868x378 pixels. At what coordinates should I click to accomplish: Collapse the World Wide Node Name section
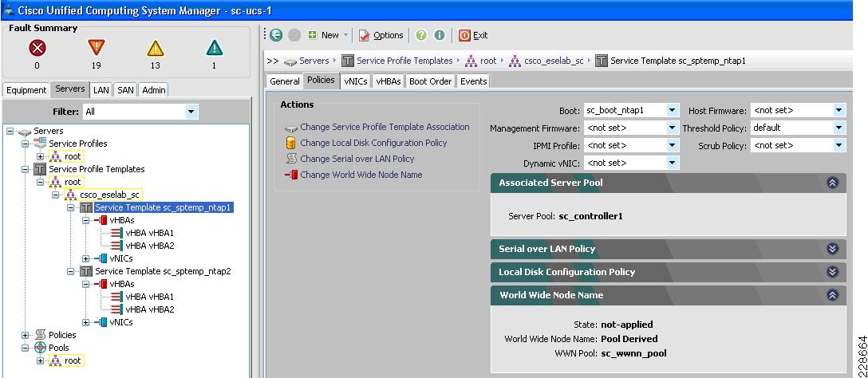click(832, 295)
